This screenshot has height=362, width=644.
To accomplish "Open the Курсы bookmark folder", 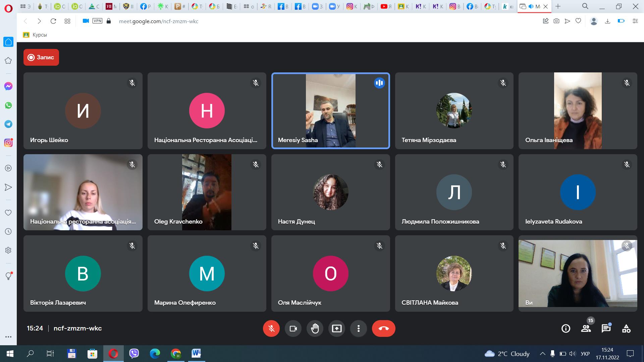I will [35, 35].
